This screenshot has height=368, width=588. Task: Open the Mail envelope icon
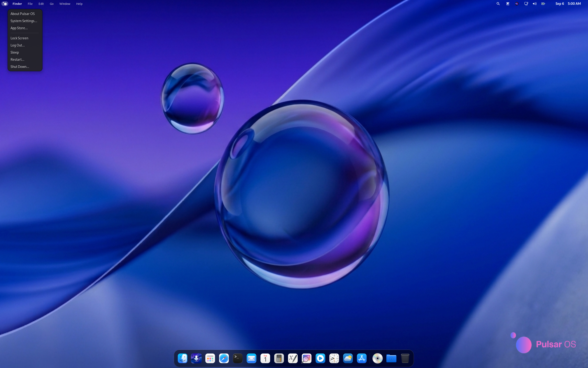[x=252, y=358]
